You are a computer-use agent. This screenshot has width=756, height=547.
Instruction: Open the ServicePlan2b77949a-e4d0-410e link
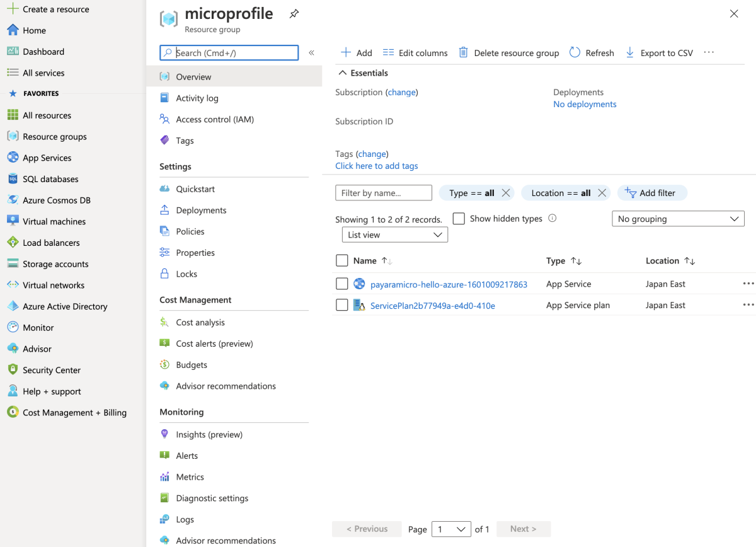(x=433, y=306)
